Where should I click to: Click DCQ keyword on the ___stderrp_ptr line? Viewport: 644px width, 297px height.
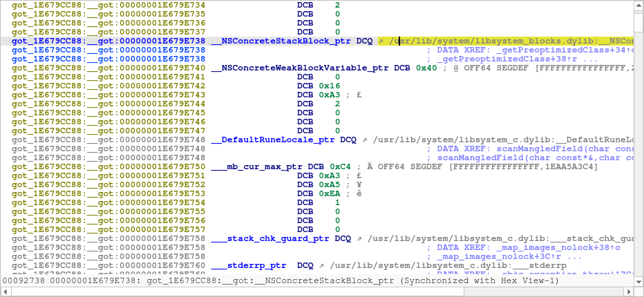click(x=305, y=265)
